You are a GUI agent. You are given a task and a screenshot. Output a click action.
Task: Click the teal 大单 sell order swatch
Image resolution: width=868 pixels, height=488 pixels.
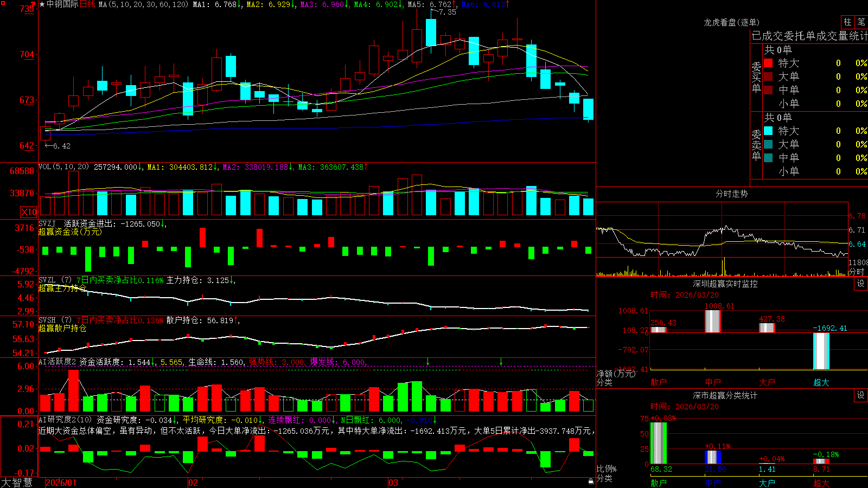point(768,144)
